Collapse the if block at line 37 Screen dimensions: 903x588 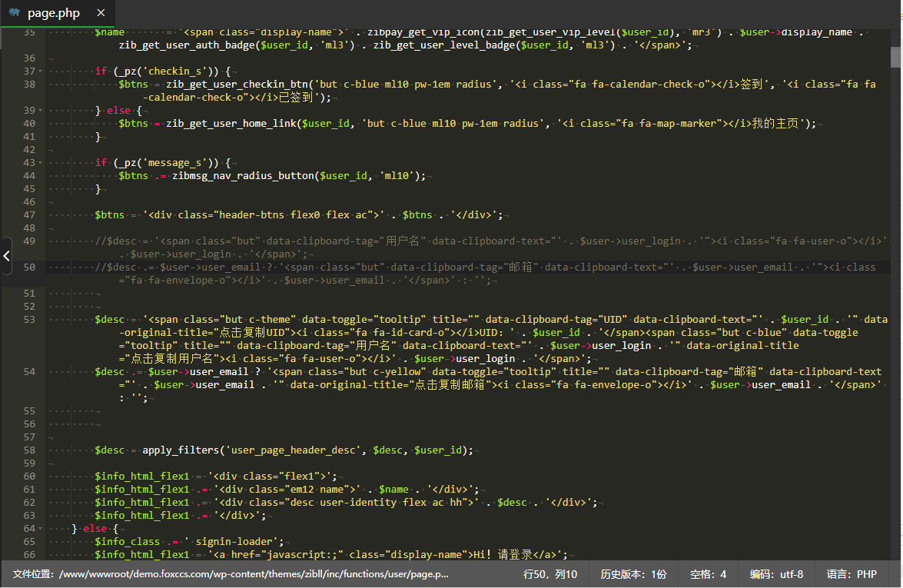tap(39, 71)
